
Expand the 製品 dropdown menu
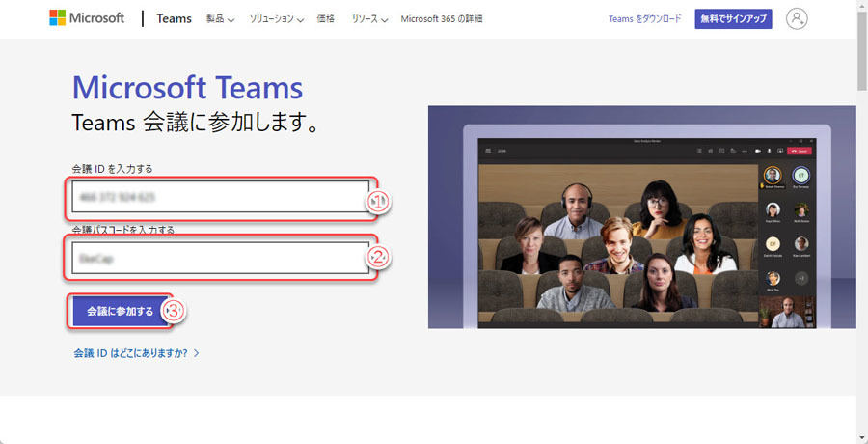(x=220, y=19)
